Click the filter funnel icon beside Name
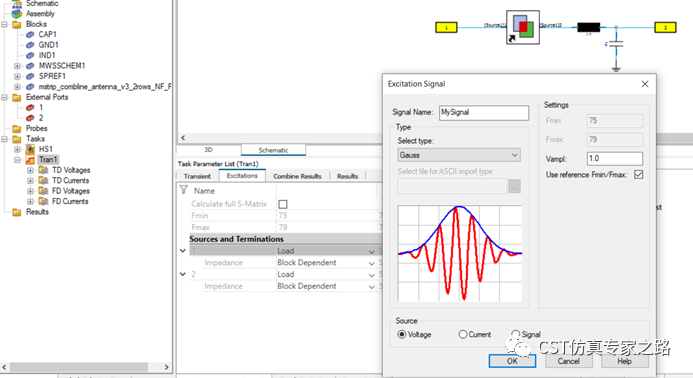This screenshot has width=693, height=378. pyautogui.click(x=184, y=190)
